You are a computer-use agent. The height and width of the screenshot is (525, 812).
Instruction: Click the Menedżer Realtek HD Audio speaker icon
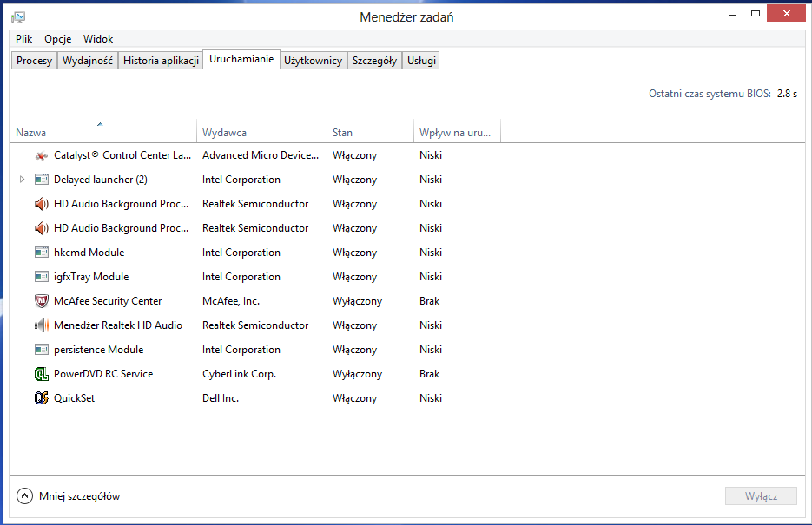(42, 325)
